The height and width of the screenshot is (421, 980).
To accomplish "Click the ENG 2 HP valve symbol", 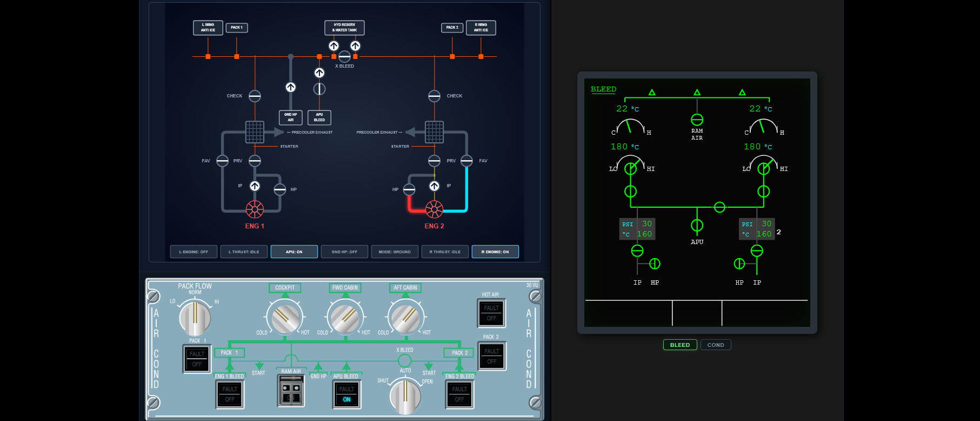I will click(x=409, y=189).
